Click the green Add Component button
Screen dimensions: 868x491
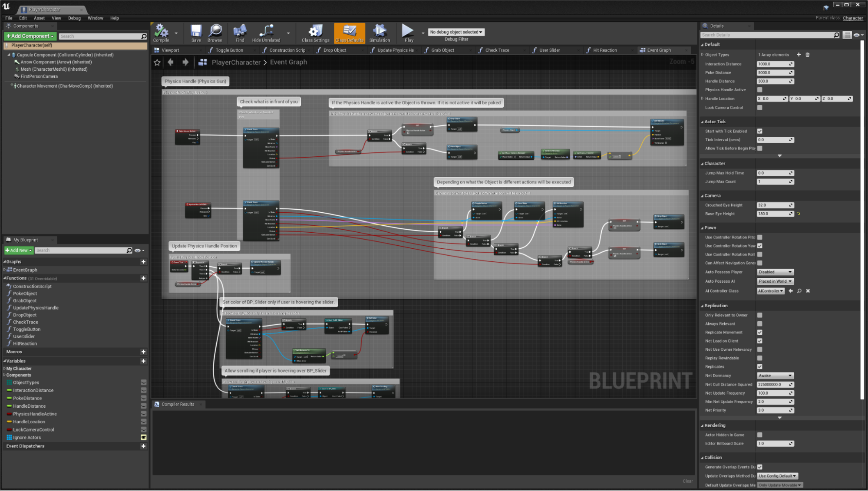[x=30, y=36]
